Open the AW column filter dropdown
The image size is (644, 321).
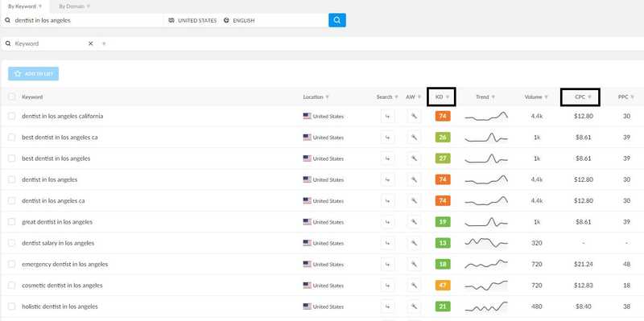tap(419, 97)
